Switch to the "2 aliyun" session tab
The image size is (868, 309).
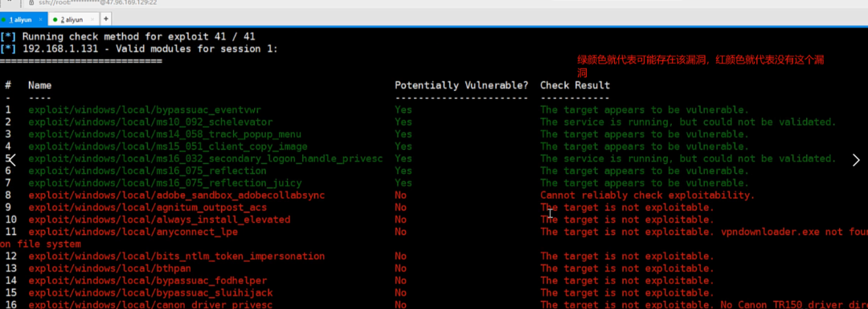click(72, 19)
